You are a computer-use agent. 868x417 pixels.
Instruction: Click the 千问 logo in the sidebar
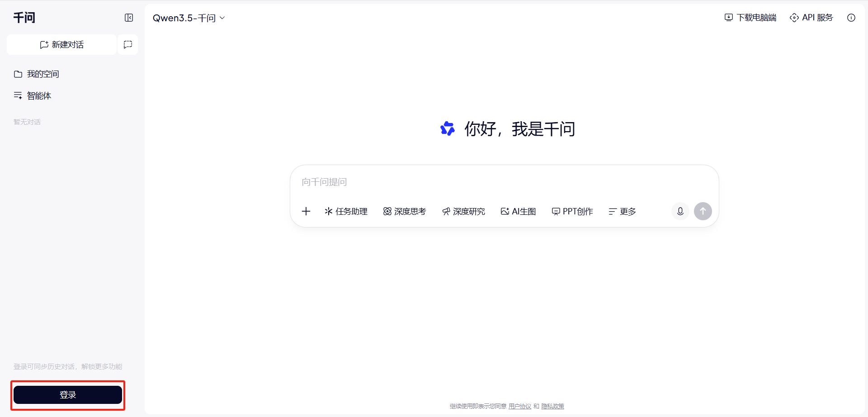click(24, 18)
